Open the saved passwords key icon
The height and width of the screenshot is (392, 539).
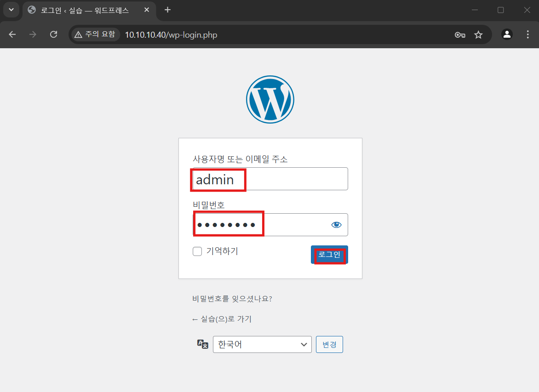(x=459, y=35)
